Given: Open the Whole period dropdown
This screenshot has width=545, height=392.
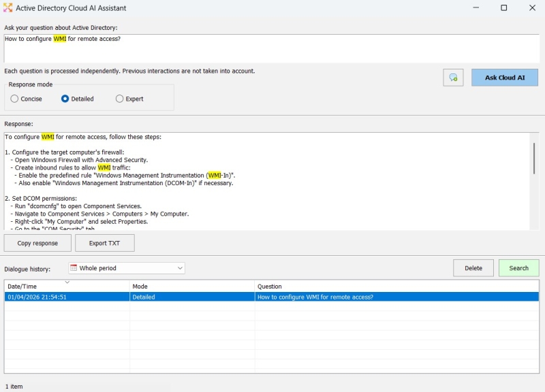Looking at the screenshot, I should (x=180, y=268).
